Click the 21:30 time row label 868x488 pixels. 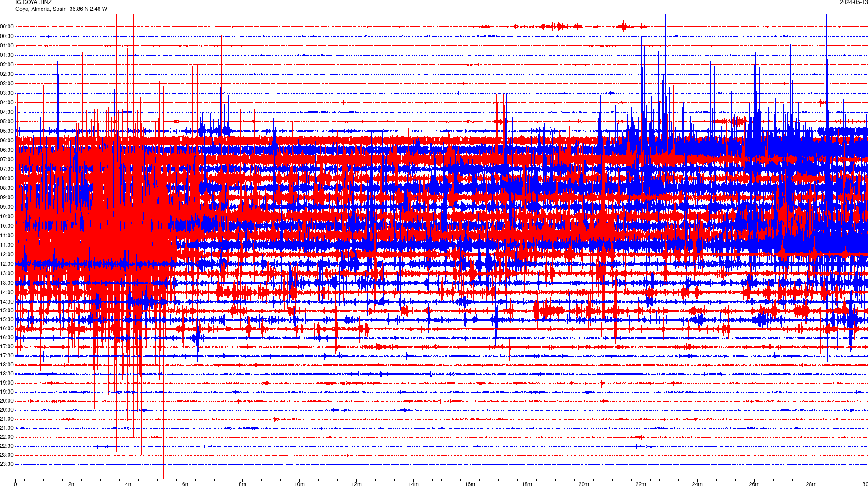click(x=7, y=428)
